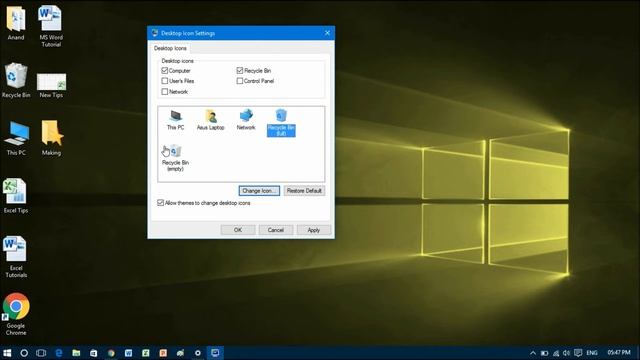The image size is (640, 360).
Task: Select the This PC icon in dialog list
Action: (x=176, y=120)
